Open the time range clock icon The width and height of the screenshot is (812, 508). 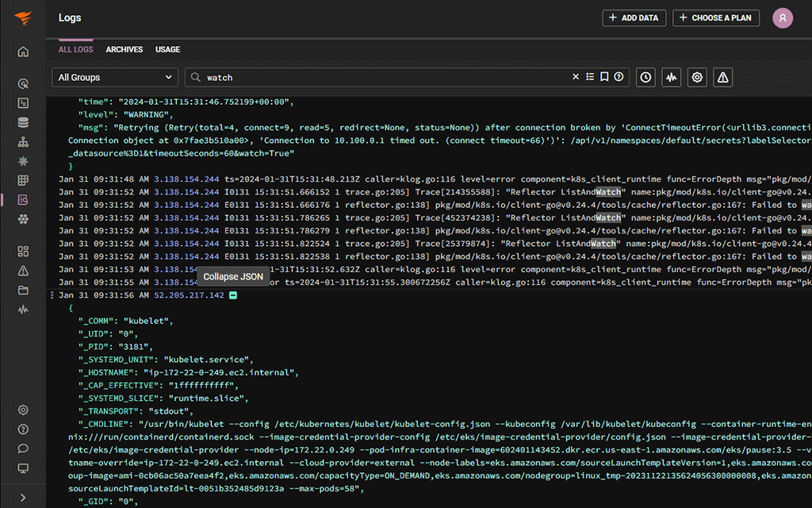point(646,77)
